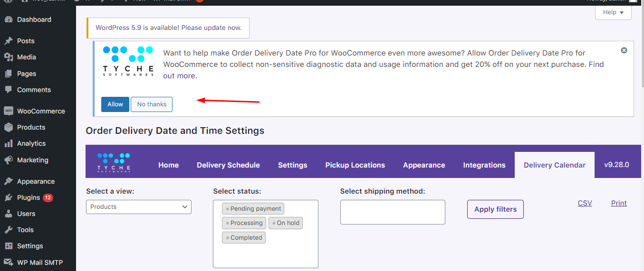Open the Users menu item
The height and width of the screenshot is (271, 644).
[26, 214]
